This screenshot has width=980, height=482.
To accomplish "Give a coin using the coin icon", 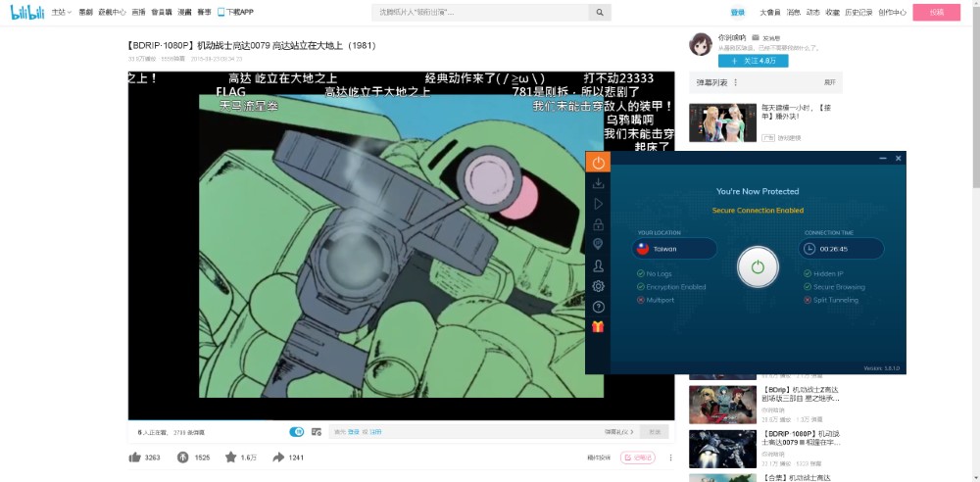I will (183, 458).
